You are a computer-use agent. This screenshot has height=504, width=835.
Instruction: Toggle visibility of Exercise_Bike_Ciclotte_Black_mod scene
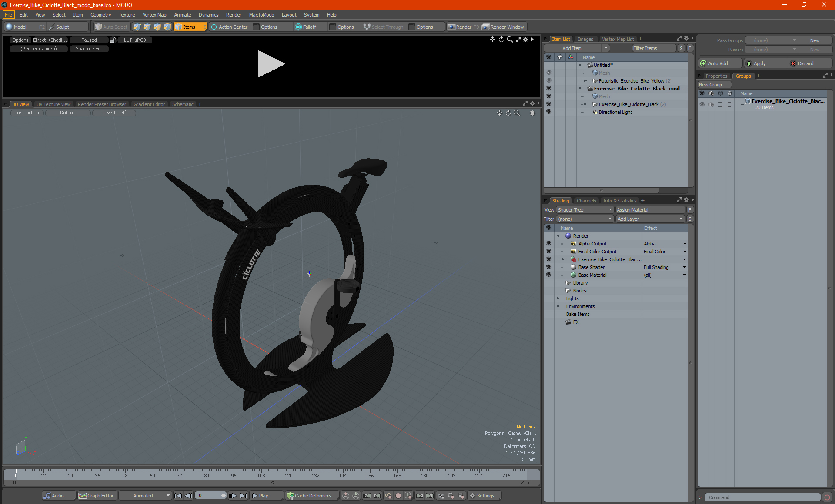tap(549, 89)
